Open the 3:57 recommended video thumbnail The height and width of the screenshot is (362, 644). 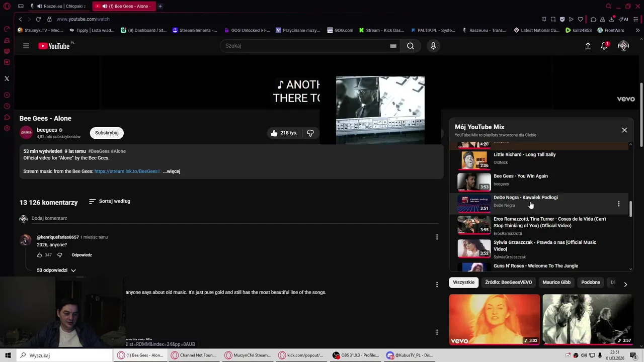click(x=588, y=320)
